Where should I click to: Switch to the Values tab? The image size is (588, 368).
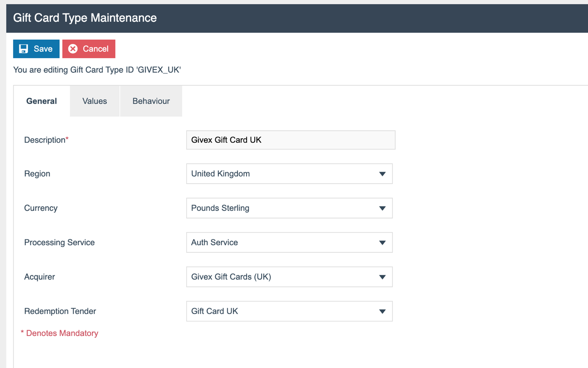94,101
